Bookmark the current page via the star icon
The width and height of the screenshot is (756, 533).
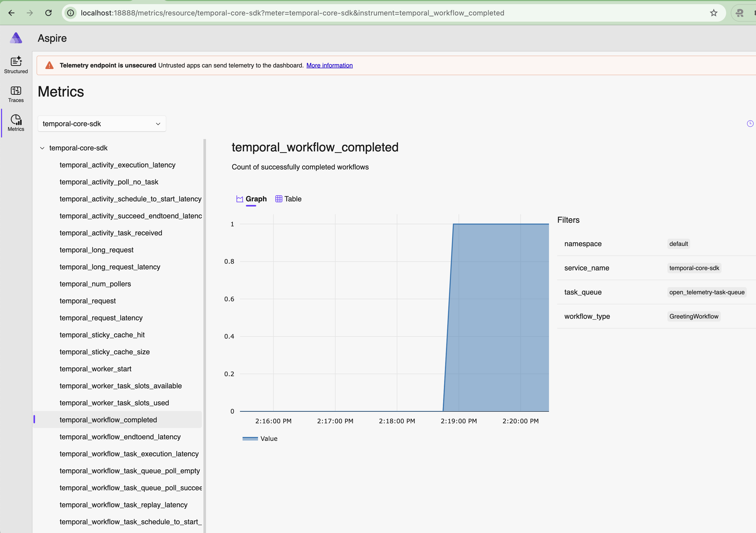[x=714, y=13]
